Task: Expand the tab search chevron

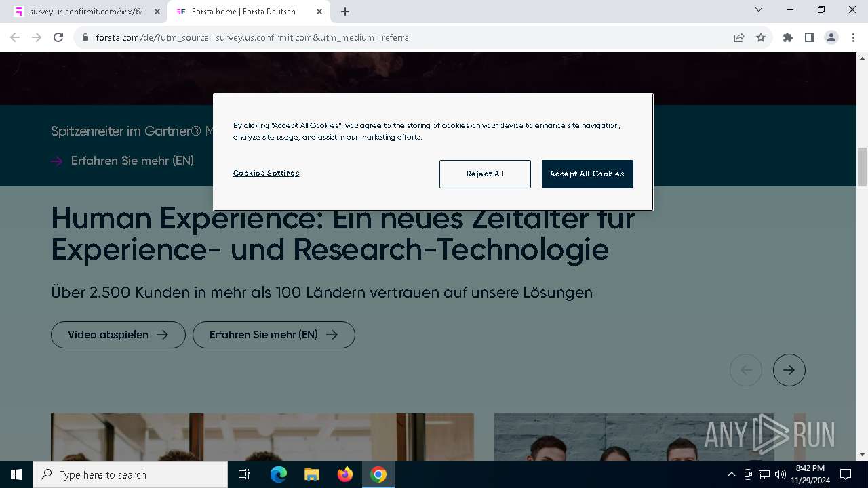Action: click(759, 9)
